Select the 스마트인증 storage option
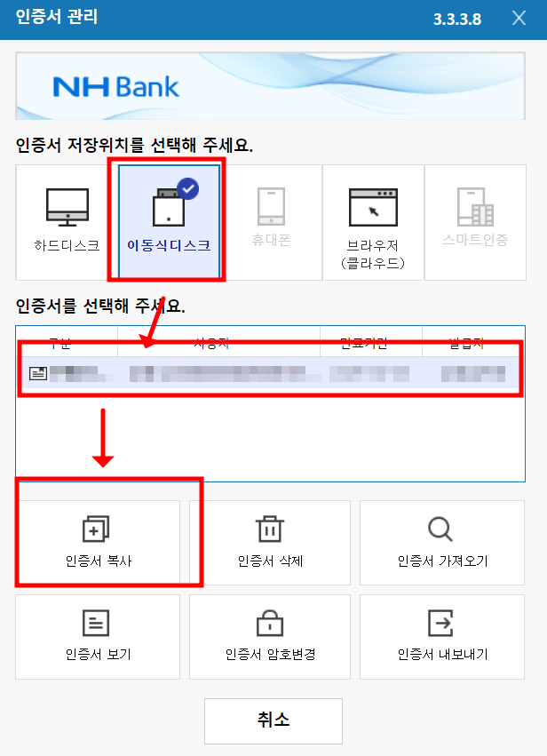This screenshot has width=547, height=756. (x=475, y=222)
